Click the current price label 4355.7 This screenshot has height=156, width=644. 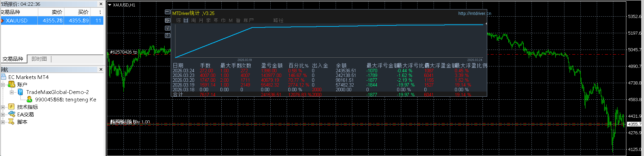click(x=634, y=124)
